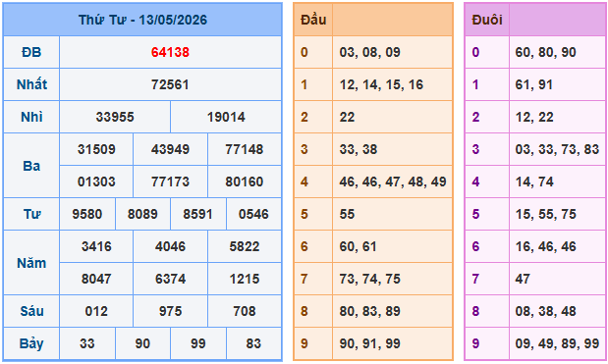Select Đuôi row values 15, 55, 75
This screenshot has width=608, height=364.
(545, 214)
